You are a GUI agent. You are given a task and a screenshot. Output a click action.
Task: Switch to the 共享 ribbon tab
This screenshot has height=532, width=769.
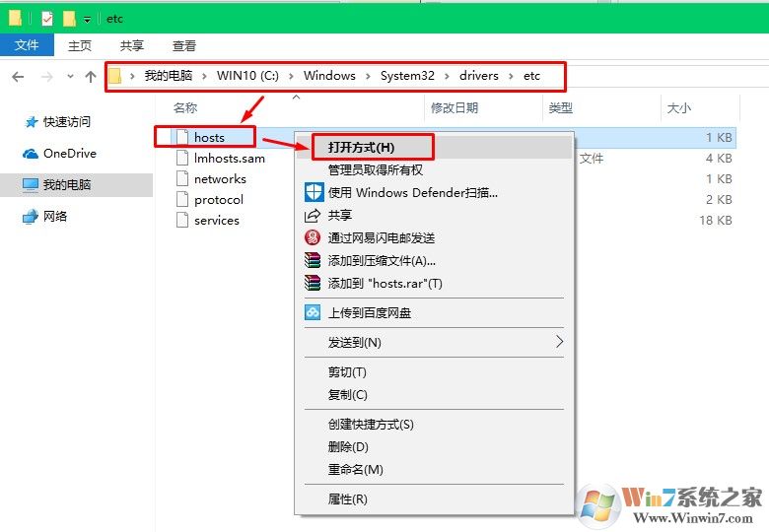[x=132, y=45]
